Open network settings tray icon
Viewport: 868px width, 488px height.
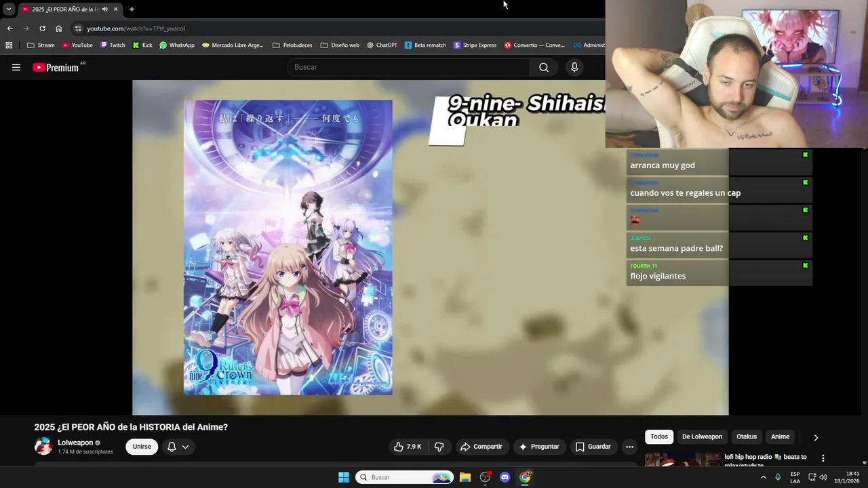(812, 477)
